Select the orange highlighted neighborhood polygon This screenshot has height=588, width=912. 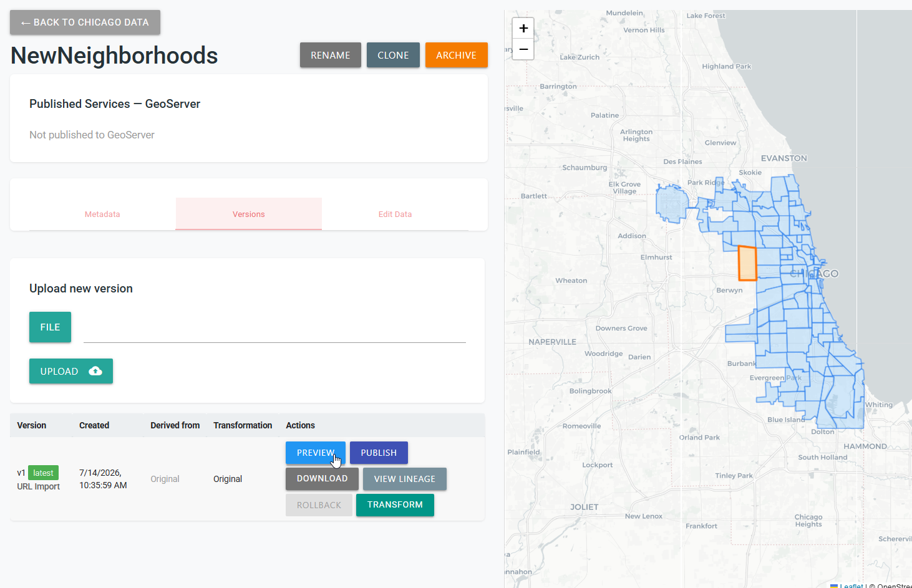pos(747,263)
